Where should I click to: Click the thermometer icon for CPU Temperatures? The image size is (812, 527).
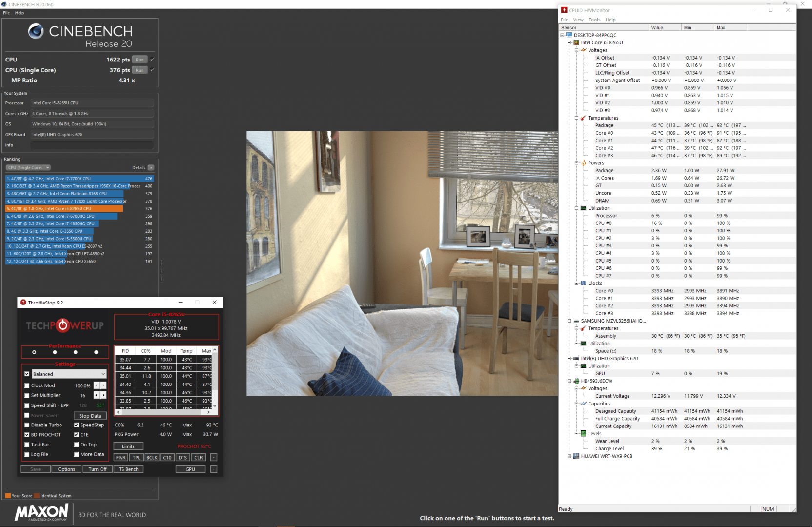[583, 118]
